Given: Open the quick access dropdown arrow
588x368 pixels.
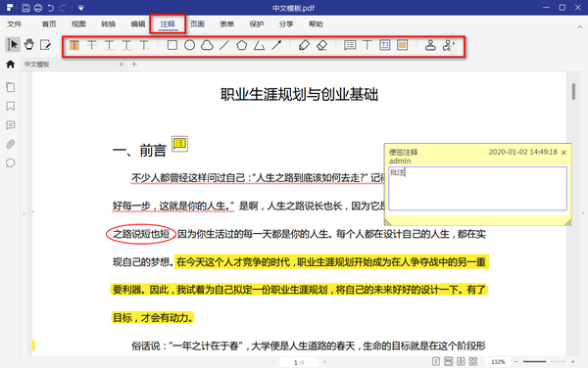Looking at the screenshot, I should click(81, 8).
